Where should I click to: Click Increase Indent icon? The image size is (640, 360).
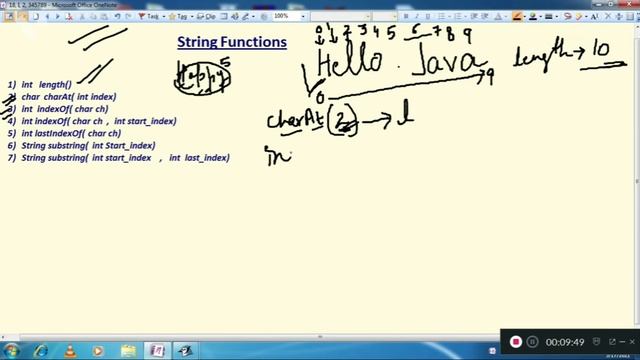(x=485, y=16)
